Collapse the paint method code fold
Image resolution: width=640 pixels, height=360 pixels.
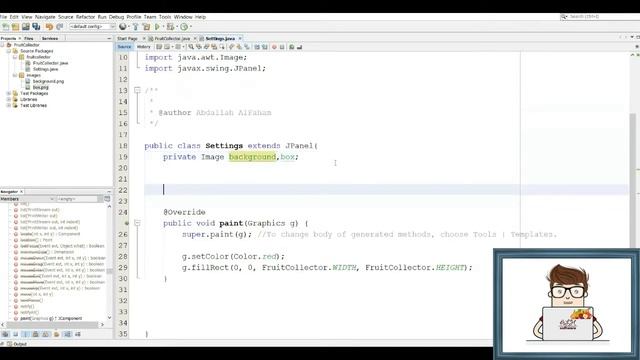coord(137,223)
